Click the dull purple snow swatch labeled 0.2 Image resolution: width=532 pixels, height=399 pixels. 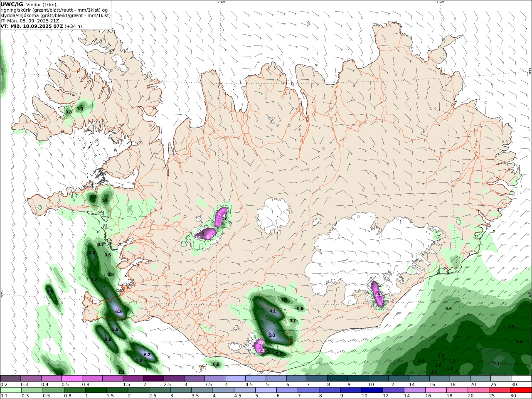10,378
